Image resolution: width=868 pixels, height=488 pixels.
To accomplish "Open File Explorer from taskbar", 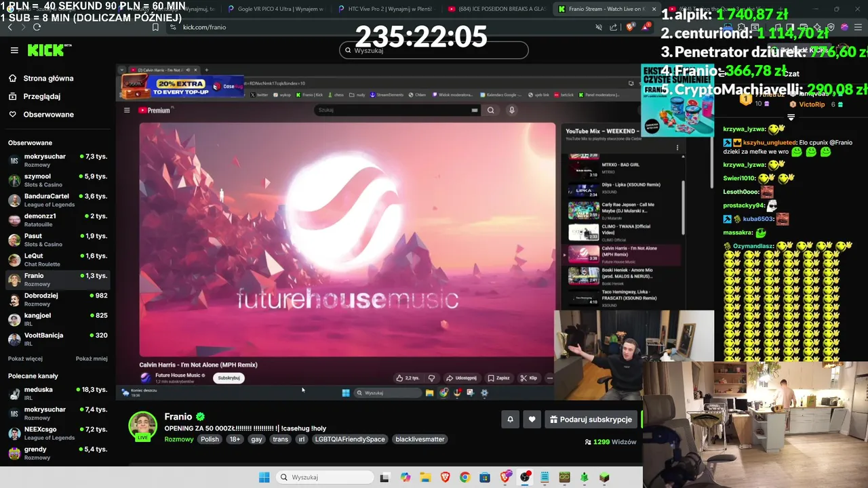I will (425, 477).
